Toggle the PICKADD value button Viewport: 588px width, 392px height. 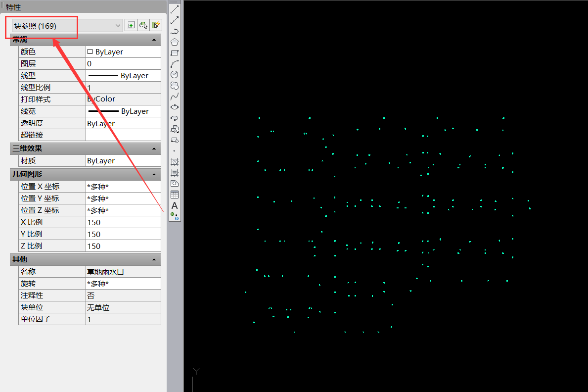point(131,25)
